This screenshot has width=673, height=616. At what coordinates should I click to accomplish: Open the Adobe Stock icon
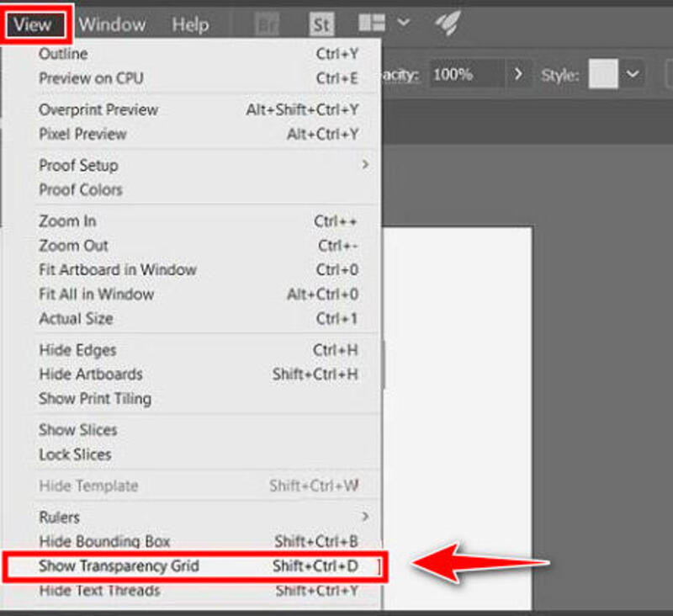pos(321,24)
